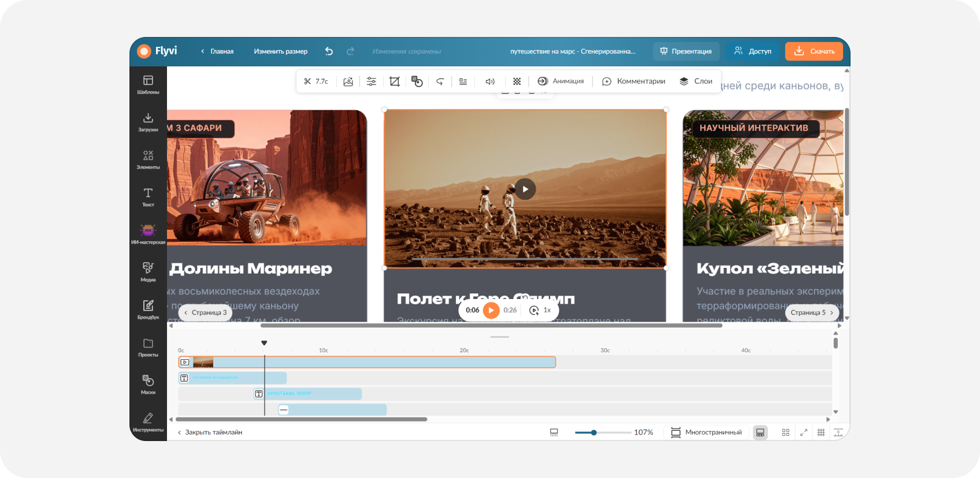The width and height of the screenshot is (980, 478).
Task: Open the Медиа media panel
Action: click(148, 272)
